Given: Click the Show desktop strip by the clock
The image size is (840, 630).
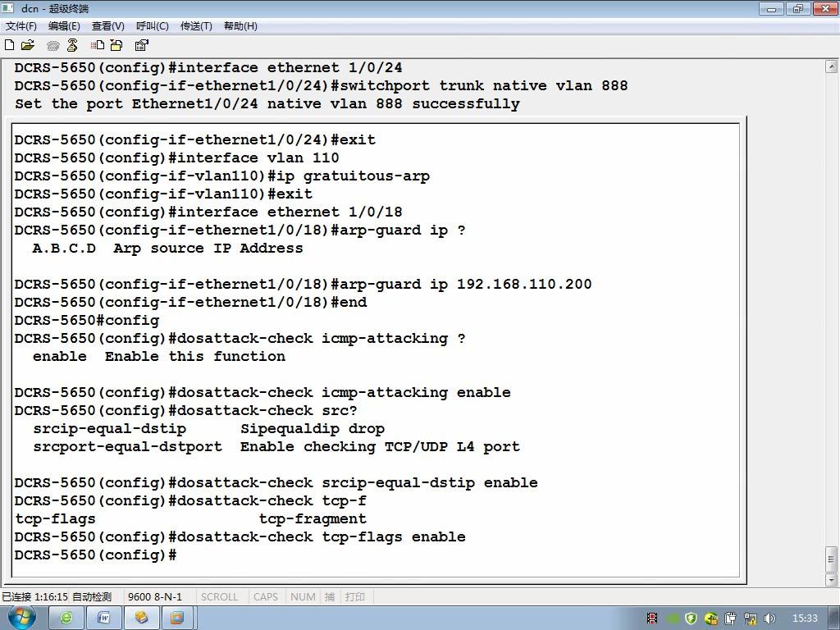Looking at the screenshot, I should tap(834, 618).
